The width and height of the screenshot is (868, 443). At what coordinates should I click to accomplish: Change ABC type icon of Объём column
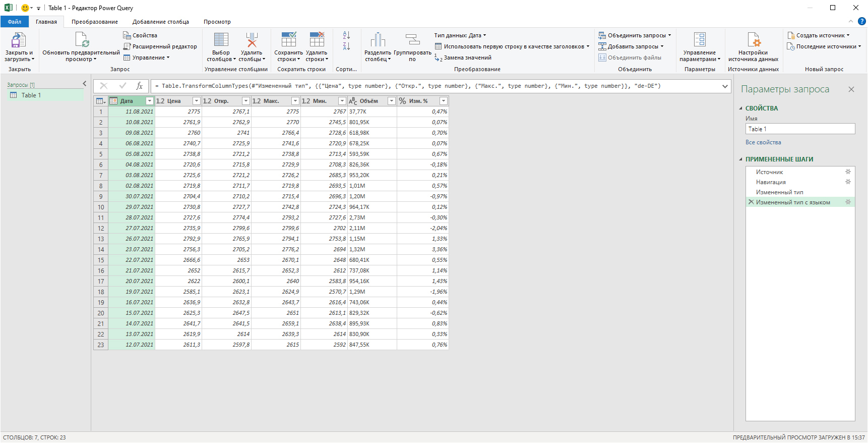pyautogui.click(x=353, y=101)
